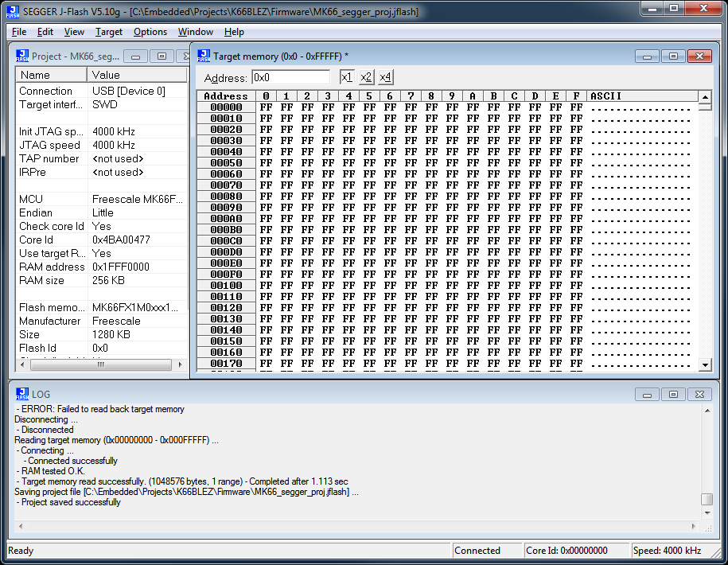Screen dimensions: 728x565
Task: Click the Target memory window J-Flash icon
Action: click(x=204, y=56)
